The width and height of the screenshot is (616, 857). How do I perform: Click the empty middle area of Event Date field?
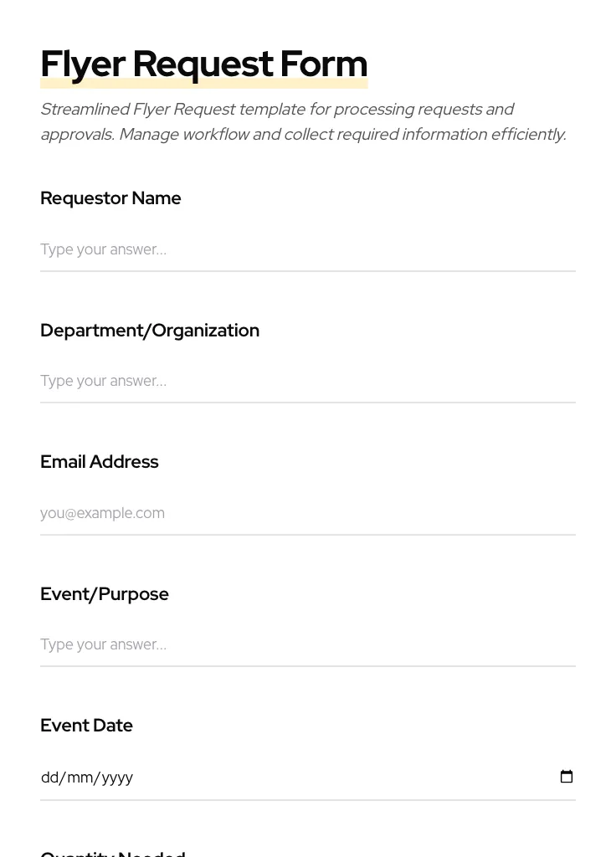tap(335, 777)
